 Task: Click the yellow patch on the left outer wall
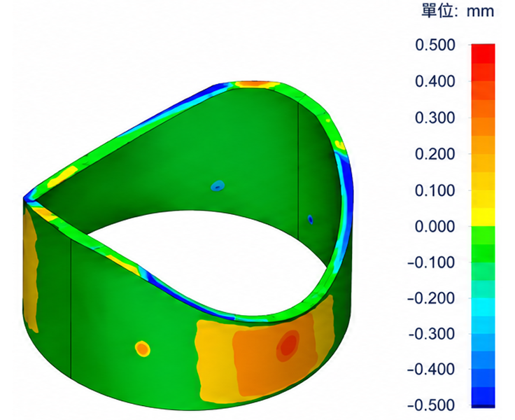[31, 269]
